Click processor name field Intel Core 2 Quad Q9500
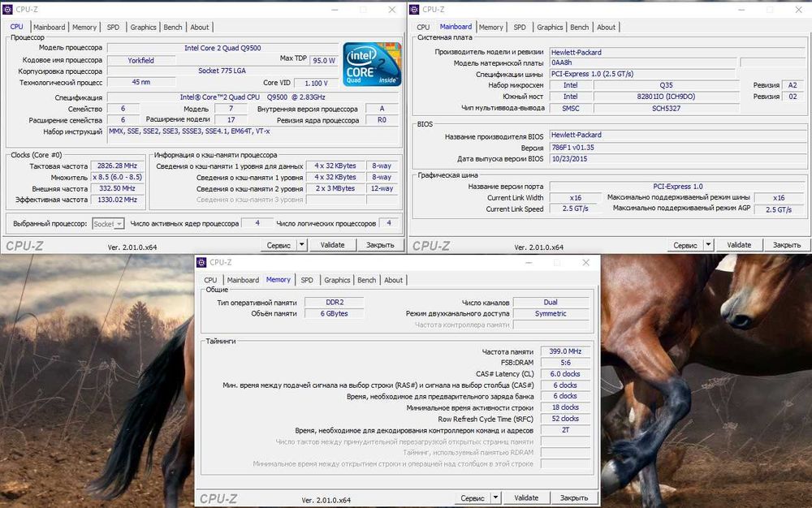This screenshot has height=508, width=812. coord(222,48)
